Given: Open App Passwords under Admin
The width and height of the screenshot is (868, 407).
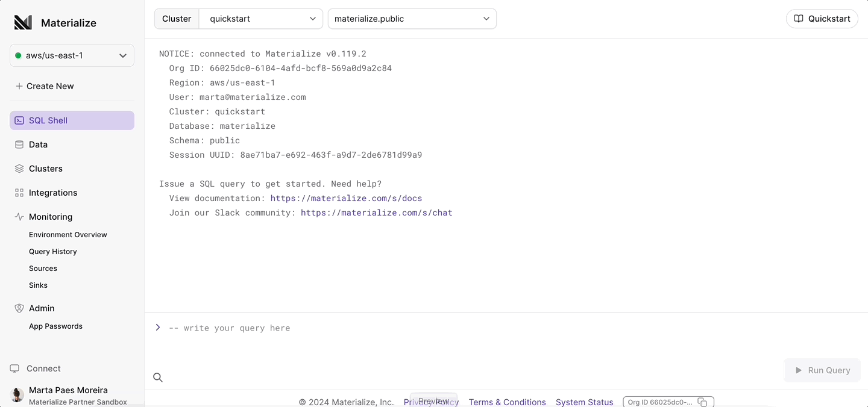Looking at the screenshot, I should [55, 326].
